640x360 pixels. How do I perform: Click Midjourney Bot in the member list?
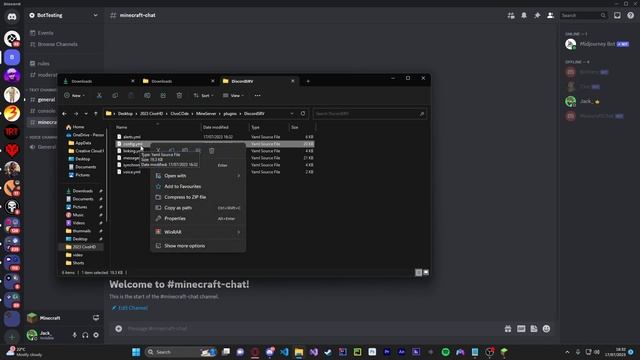click(x=596, y=44)
